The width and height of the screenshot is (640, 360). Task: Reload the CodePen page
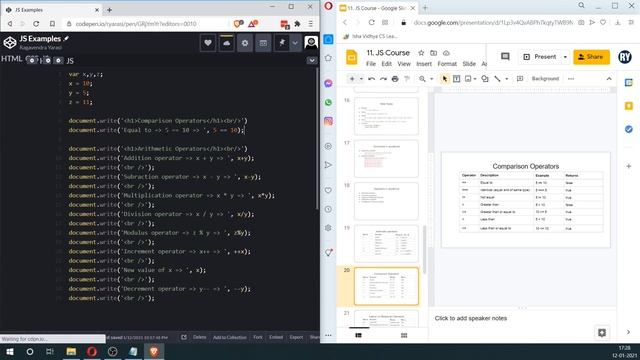36,24
